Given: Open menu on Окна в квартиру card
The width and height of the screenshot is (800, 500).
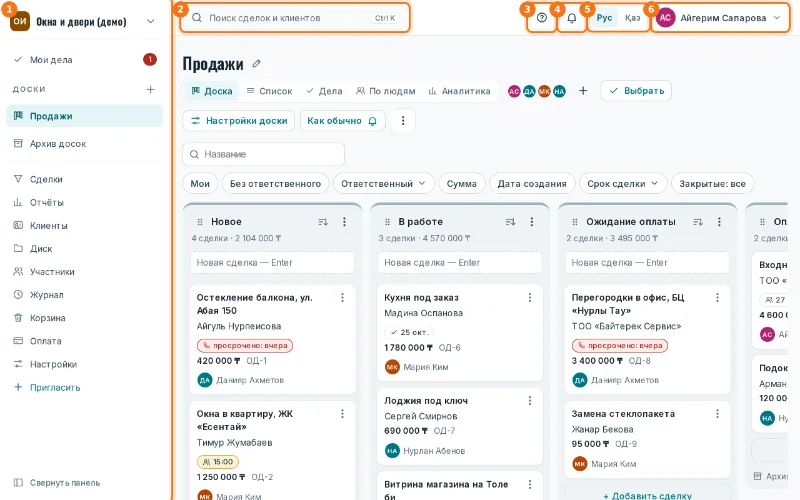Looking at the screenshot, I should coord(342,414).
